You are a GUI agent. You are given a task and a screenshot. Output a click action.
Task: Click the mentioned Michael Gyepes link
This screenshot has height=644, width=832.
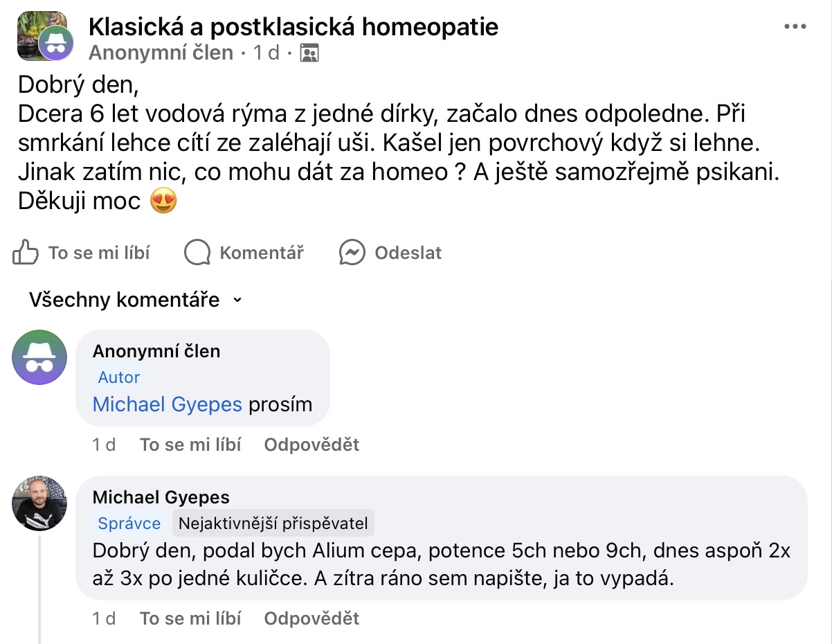[168, 404]
